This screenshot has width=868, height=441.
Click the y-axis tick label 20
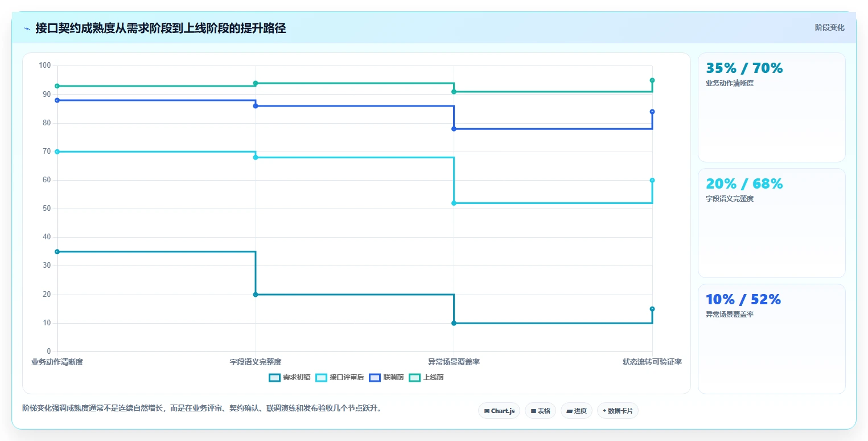coord(47,295)
